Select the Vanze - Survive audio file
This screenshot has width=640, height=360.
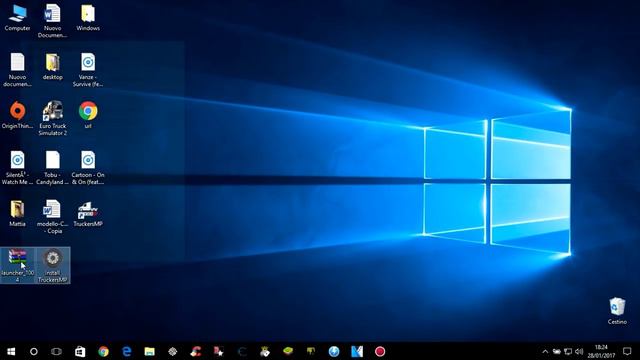pyautogui.click(x=88, y=70)
